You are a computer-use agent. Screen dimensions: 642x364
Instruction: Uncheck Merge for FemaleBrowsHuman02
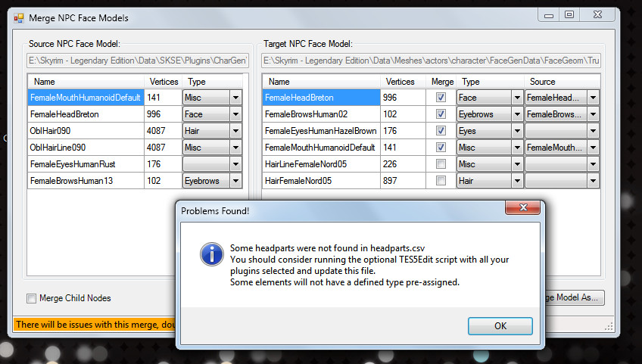pos(441,114)
